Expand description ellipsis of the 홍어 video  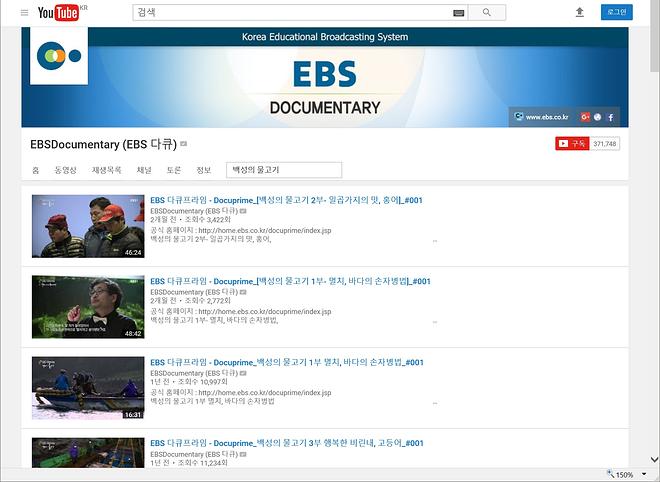coord(435,241)
